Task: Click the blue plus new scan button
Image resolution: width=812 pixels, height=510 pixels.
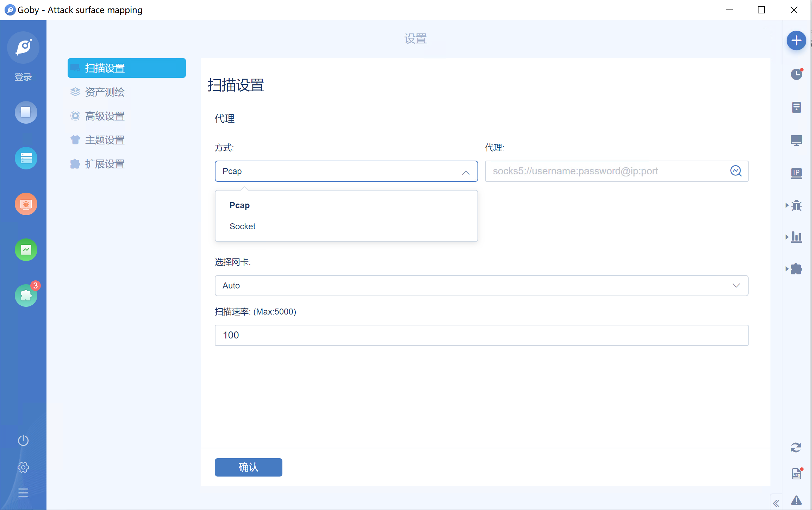Action: tap(797, 41)
